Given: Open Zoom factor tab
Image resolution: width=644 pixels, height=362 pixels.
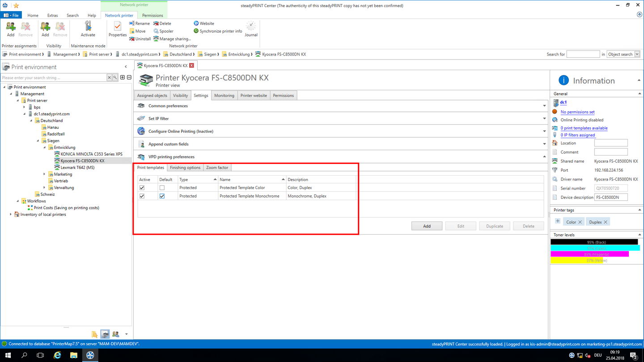Looking at the screenshot, I should coord(217,168).
